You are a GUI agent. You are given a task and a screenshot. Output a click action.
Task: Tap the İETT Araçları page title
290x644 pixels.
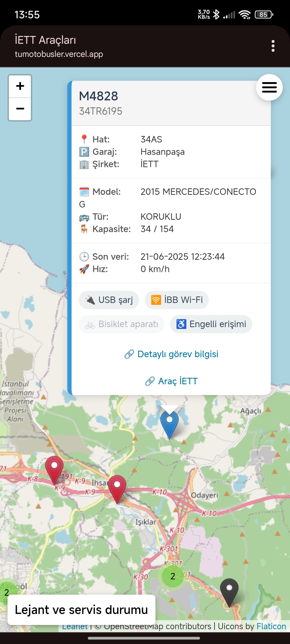45,40
